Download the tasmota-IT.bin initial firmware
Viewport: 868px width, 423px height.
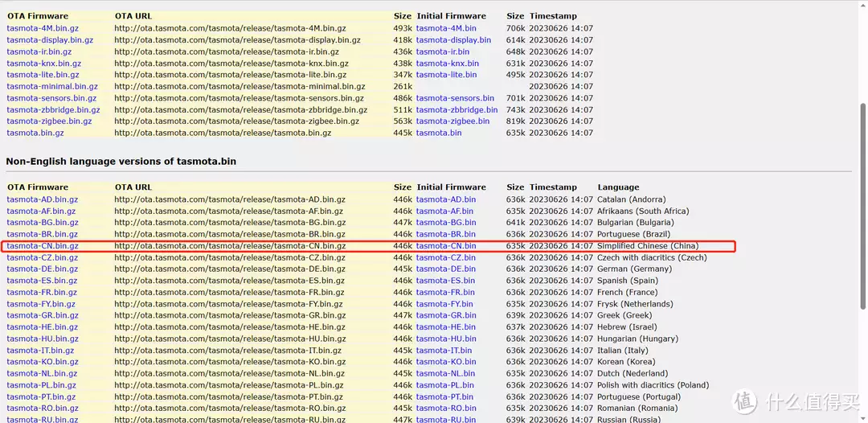click(x=444, y=351)
